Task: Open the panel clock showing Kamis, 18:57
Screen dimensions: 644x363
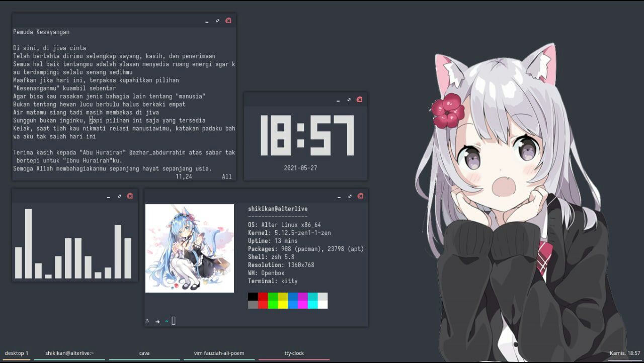Action: click(x=625, y=353)
